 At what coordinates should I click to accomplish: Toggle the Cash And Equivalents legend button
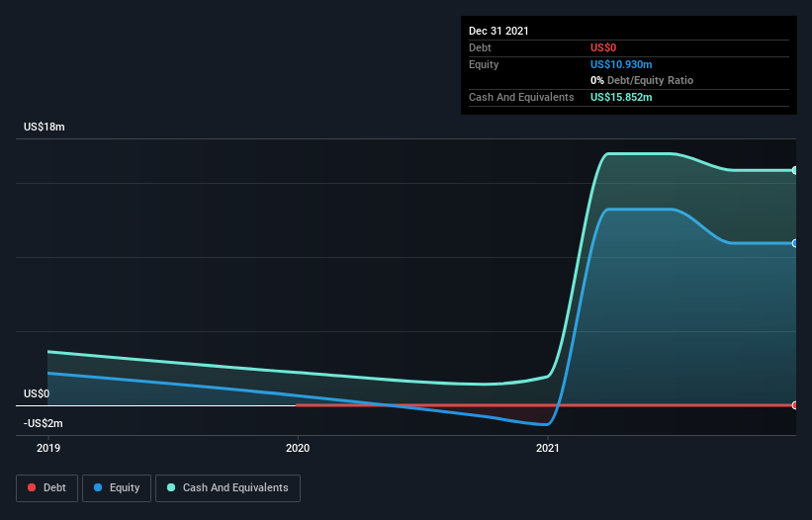(227, 488)
